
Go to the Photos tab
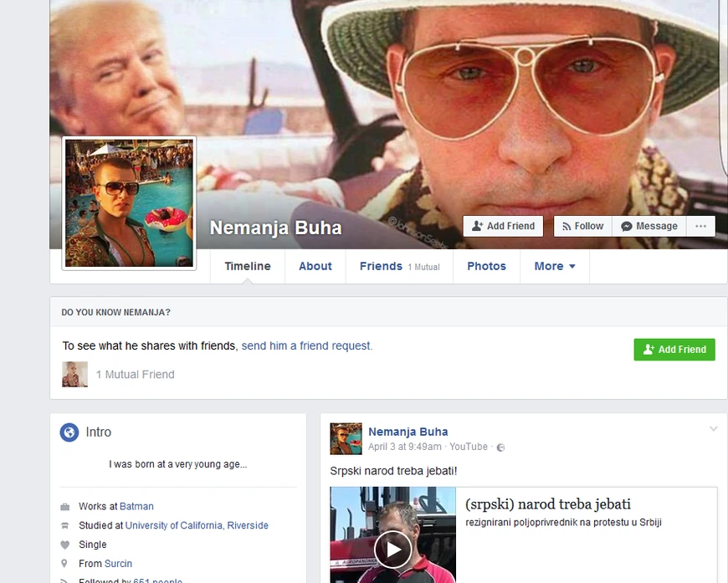tap(486, 266)
